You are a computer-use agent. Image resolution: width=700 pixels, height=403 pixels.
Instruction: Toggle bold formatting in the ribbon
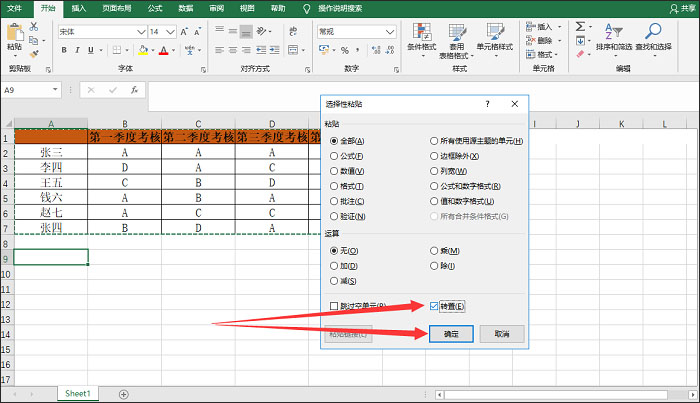click(62, 50)
